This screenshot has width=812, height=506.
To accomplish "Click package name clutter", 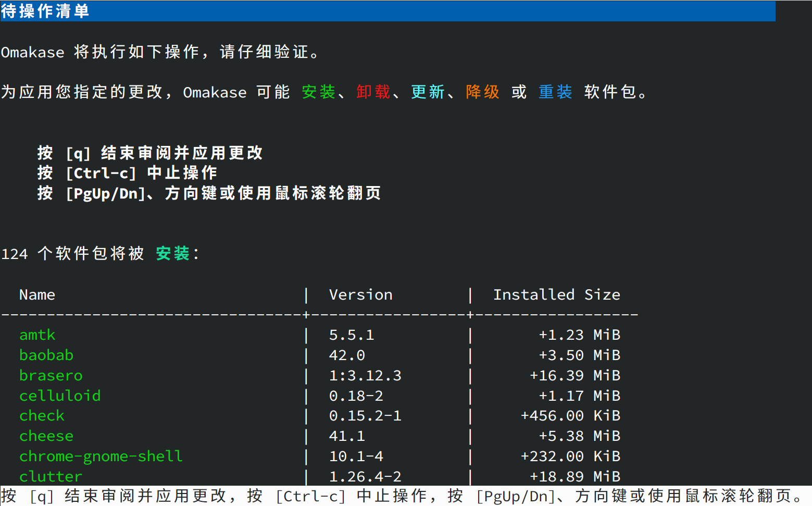I will click(x=51, y=477).
